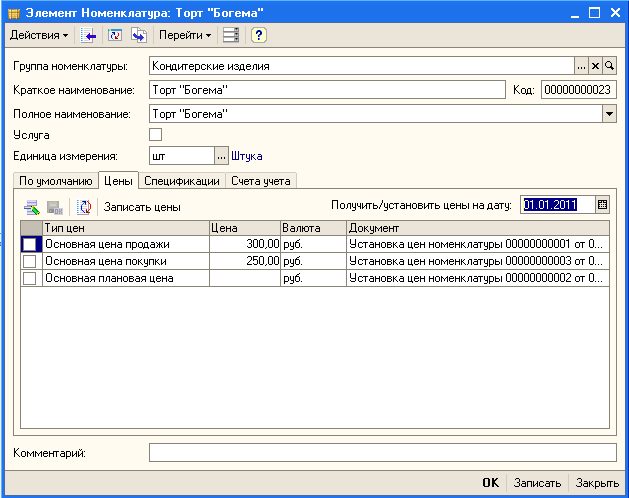Click into the Комментарий text field
This screenshot has height=498, width=629.
(382, 453)
